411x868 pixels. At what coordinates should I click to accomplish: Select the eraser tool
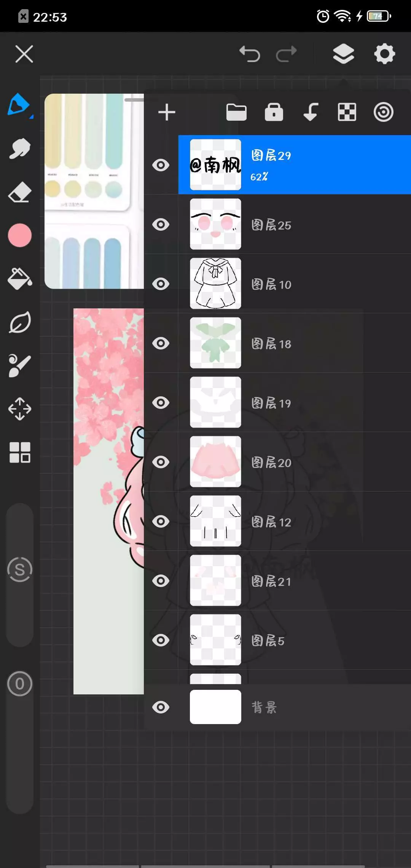tap(20, 192)
